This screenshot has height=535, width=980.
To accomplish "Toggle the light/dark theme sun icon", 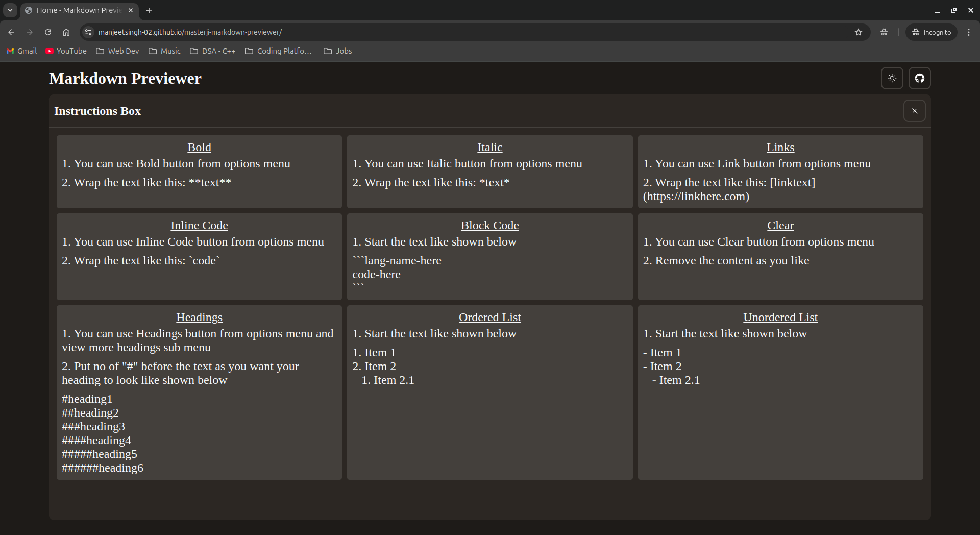I will pyautogui.click(x=892, y=78).
